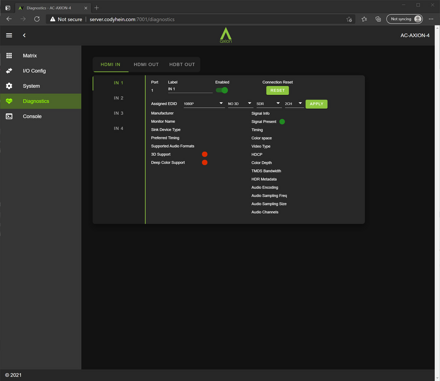Open the SDR dropdown

[268, 104]
